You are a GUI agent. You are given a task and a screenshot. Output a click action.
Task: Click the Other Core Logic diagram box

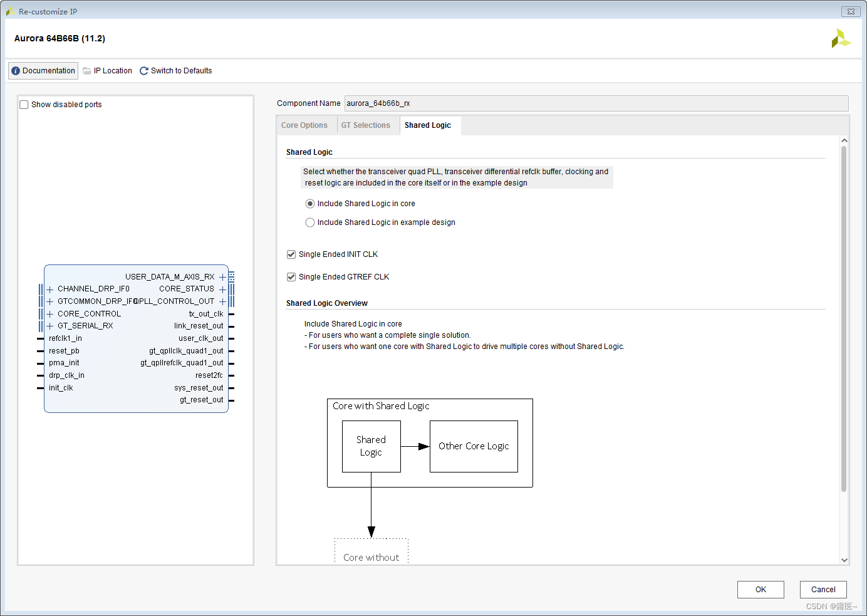[x=474, y=446]
